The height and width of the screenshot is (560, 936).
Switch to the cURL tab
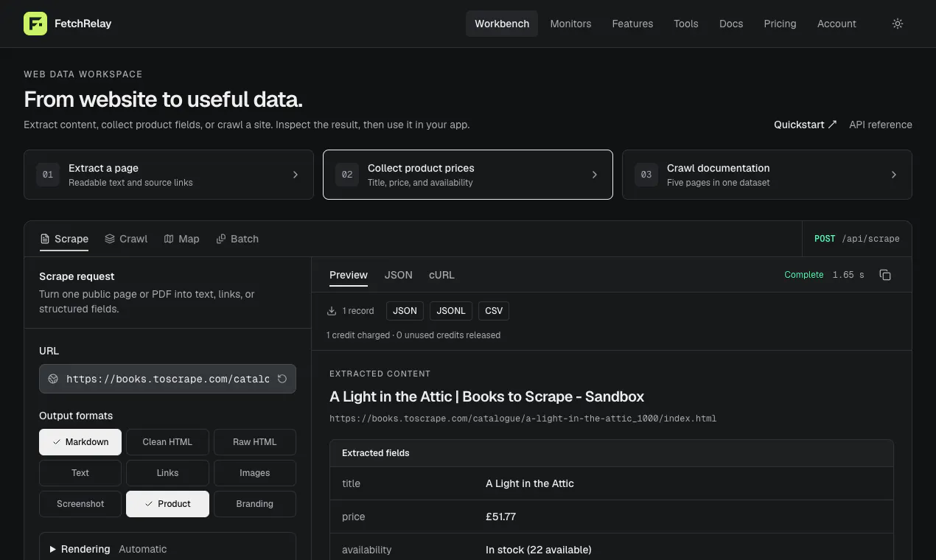click(441, 275)
